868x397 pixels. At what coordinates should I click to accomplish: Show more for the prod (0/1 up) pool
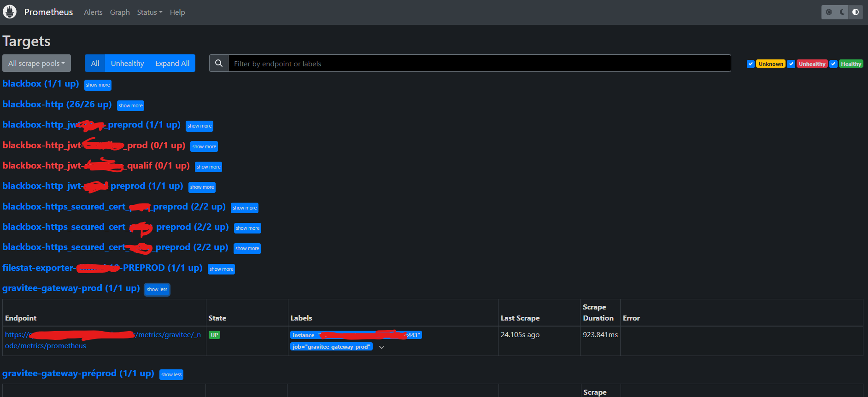pos(204,146)
